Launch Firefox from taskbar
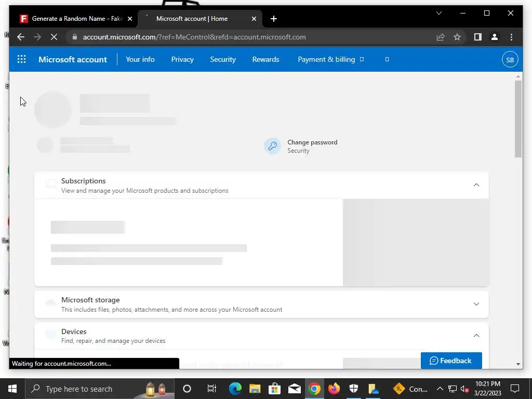The height and width of the screenshot is (399, 532). click(334, 389)
